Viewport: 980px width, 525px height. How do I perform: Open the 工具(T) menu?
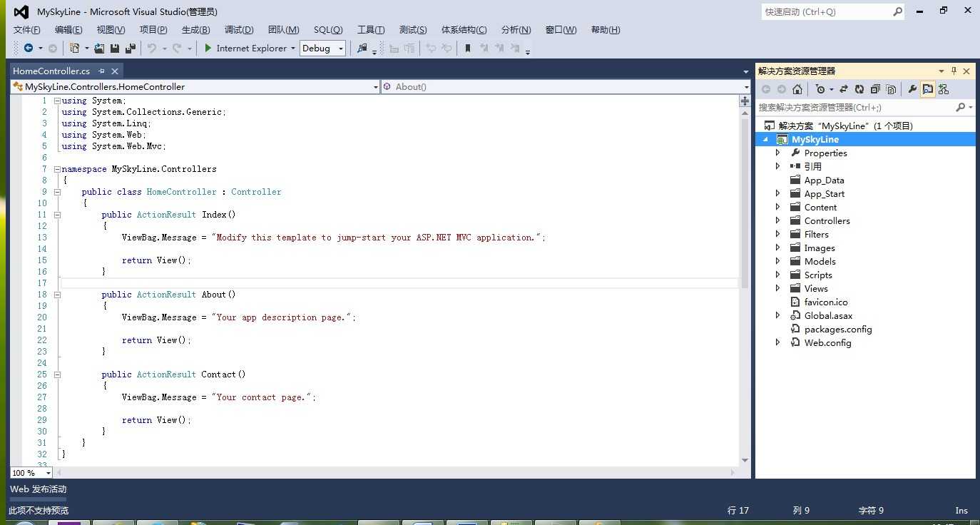371,29
